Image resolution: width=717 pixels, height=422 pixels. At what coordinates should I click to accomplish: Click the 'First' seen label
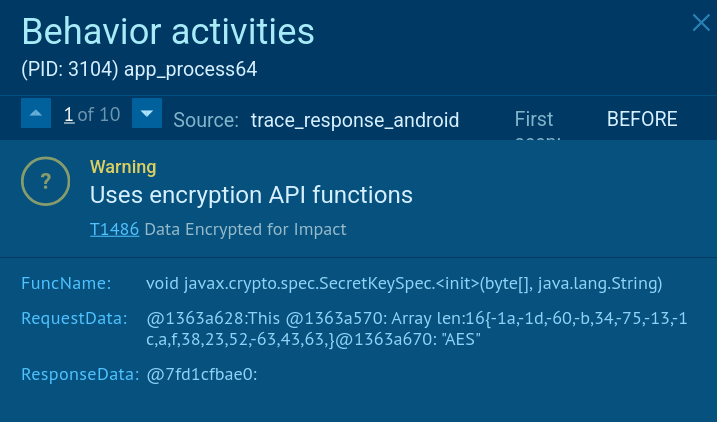click(534, 119)
